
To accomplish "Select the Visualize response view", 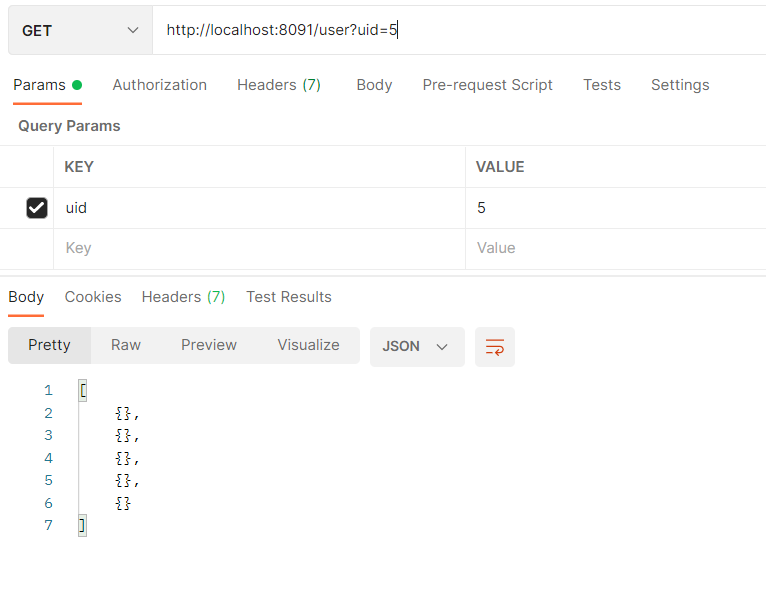I will (308, 345).
